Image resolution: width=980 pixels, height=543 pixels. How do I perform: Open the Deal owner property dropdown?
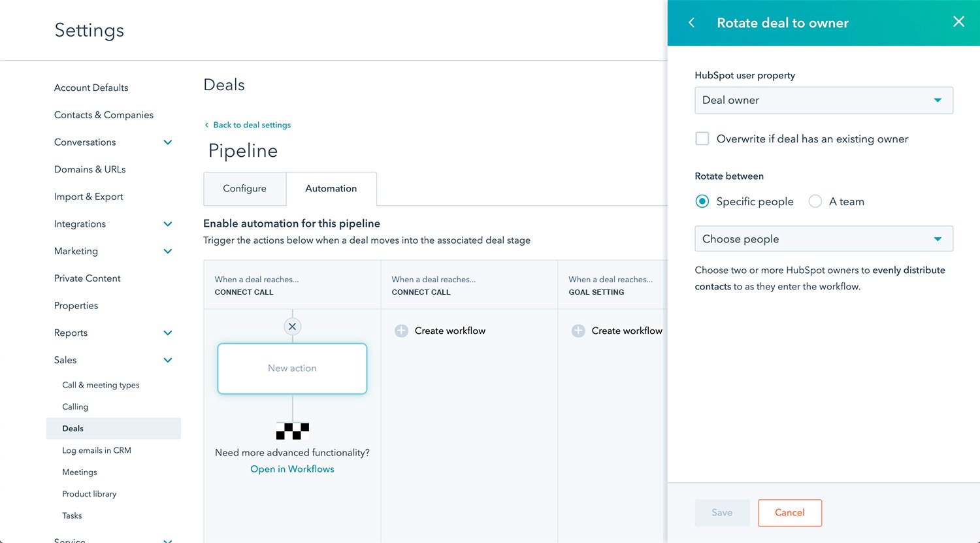[824, 100]
